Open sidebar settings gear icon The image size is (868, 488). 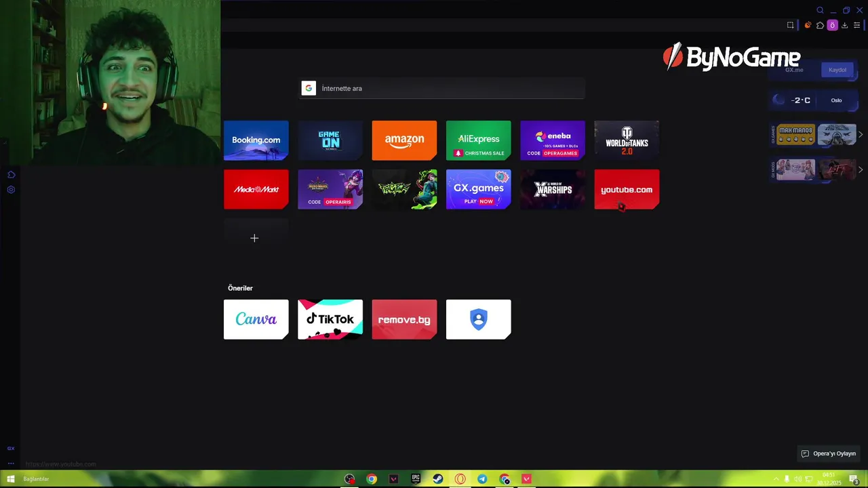click(11, 190)
